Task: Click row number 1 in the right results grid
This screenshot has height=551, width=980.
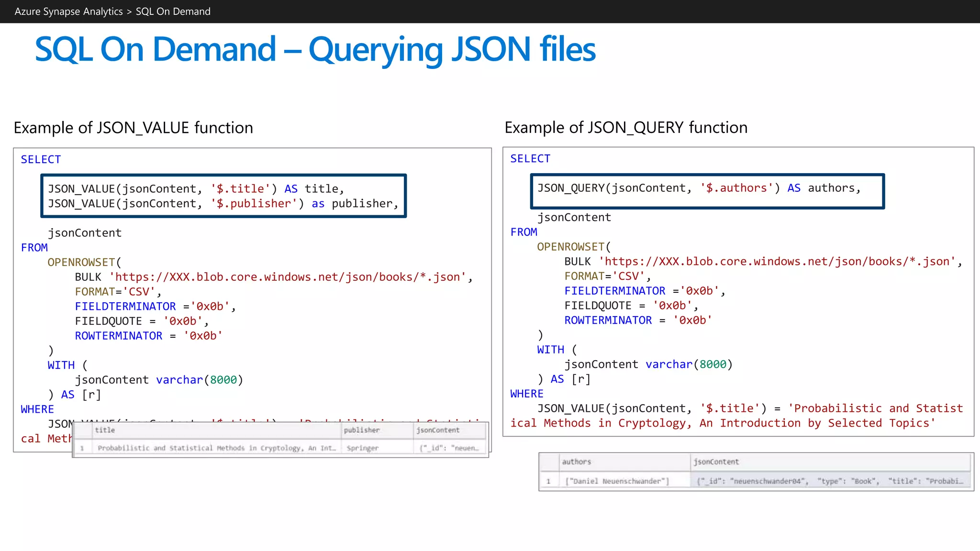Action: click(x=548, y=481)
